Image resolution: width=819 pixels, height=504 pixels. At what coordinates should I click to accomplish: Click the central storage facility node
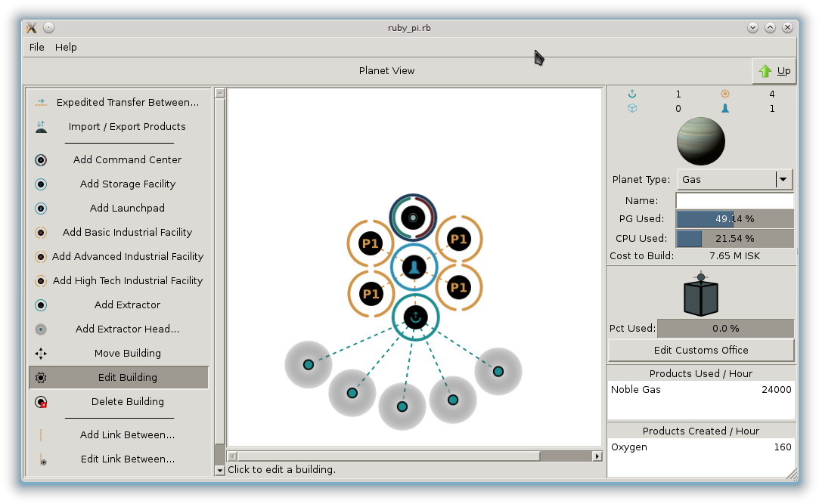click(414, 266)
